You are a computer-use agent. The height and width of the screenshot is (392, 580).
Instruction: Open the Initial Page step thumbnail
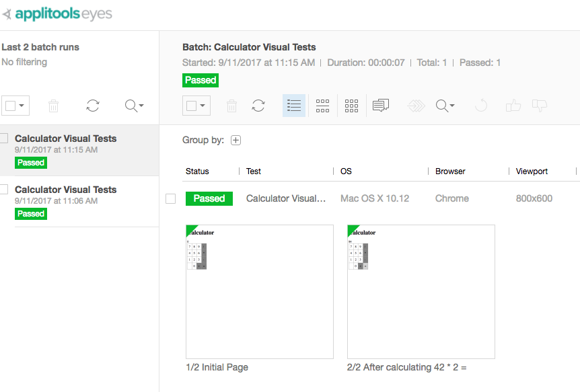pos(260,292)
